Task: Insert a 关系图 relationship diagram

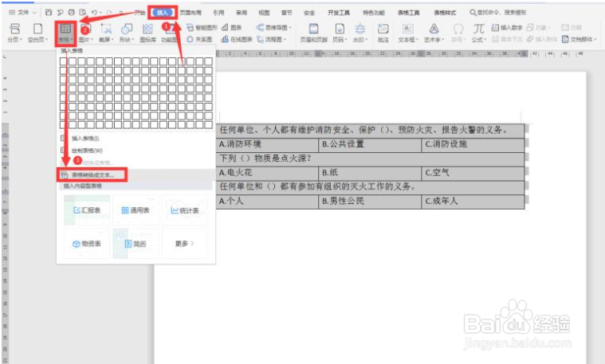Action: click(199, 39)
